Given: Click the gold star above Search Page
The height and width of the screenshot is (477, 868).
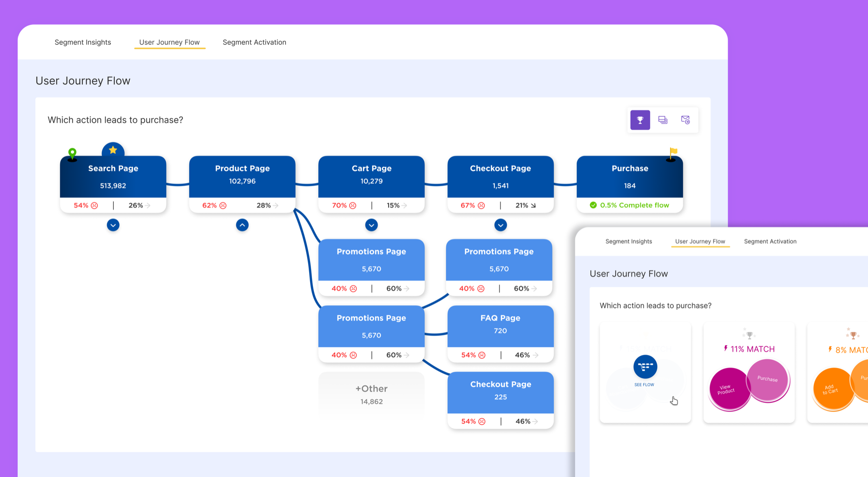Looking at the screenshot, I should coord(113,150).
